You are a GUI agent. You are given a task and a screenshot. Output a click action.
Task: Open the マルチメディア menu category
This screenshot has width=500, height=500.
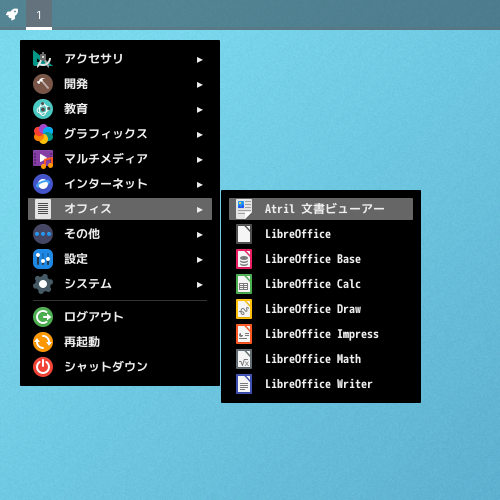(x=120, y=159)
